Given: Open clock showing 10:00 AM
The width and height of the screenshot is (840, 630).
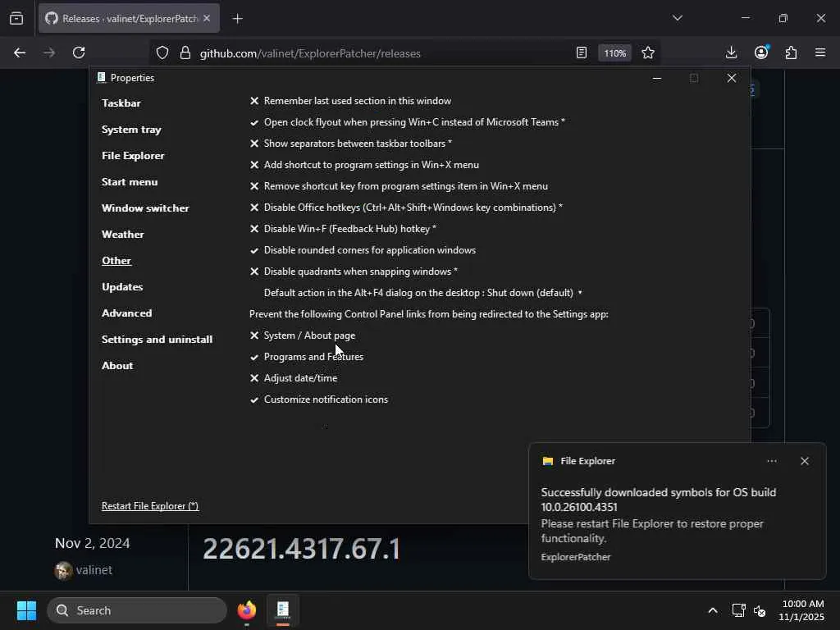Looking at the screenshot, I should 802,610.
